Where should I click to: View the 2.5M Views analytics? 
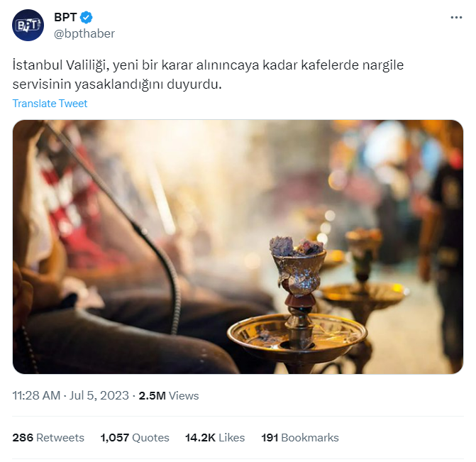(x=169, y=395)
